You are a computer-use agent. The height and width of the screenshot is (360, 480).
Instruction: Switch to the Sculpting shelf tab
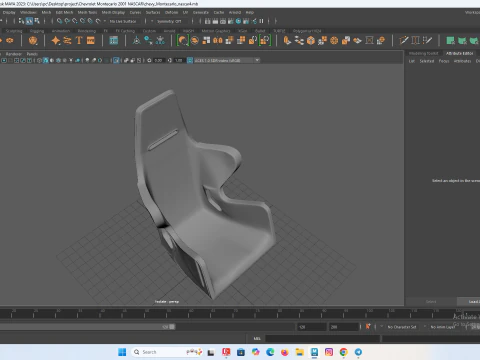click(x=14, y=31)
